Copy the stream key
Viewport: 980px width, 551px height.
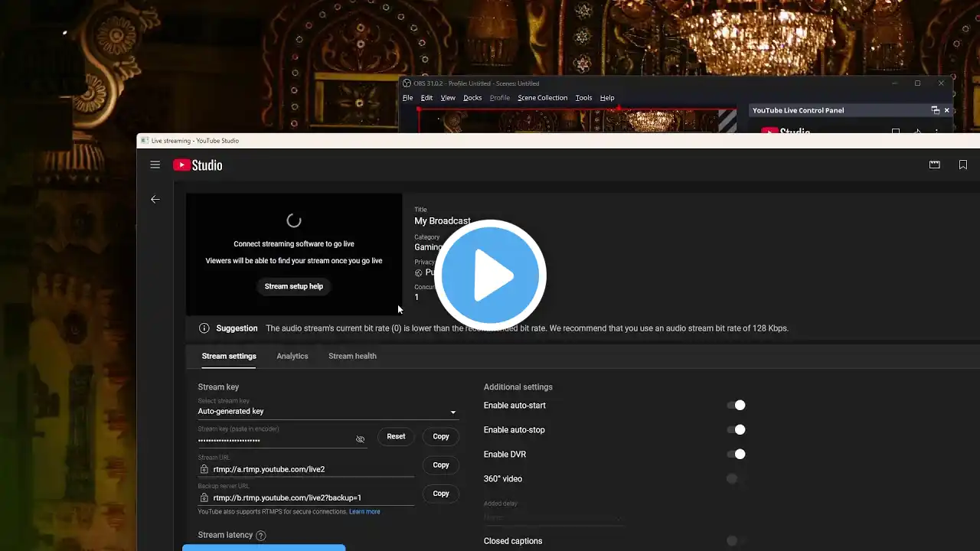click(x=441, y=436)
